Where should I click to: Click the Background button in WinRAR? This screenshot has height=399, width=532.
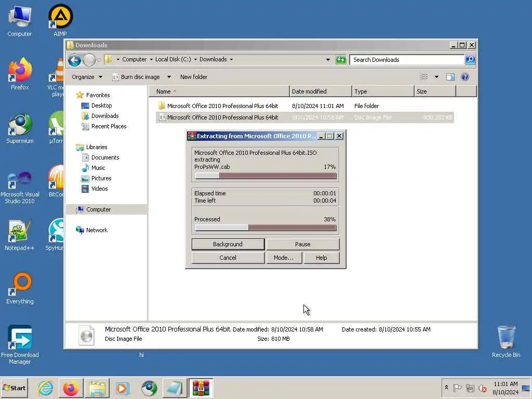pos(228,244)
